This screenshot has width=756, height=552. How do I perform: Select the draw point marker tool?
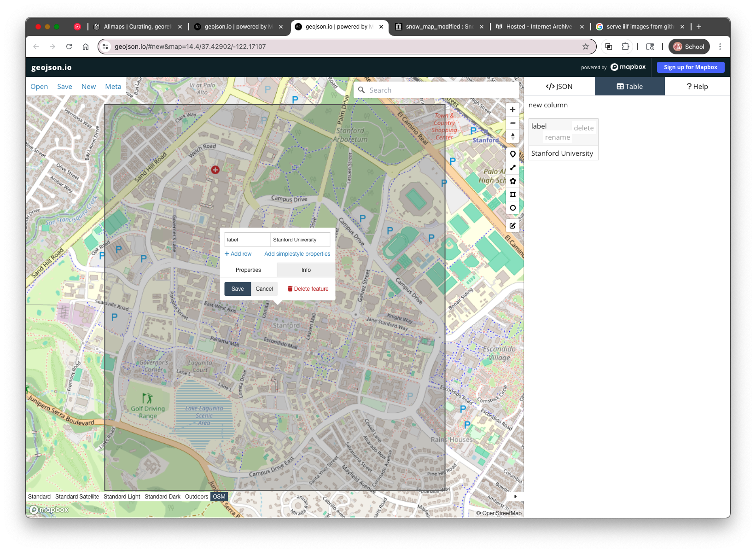512,154
